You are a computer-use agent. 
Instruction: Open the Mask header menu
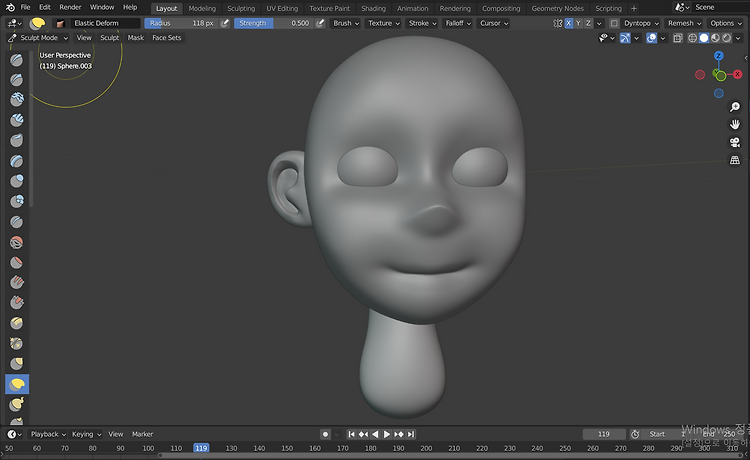point(135,38)
